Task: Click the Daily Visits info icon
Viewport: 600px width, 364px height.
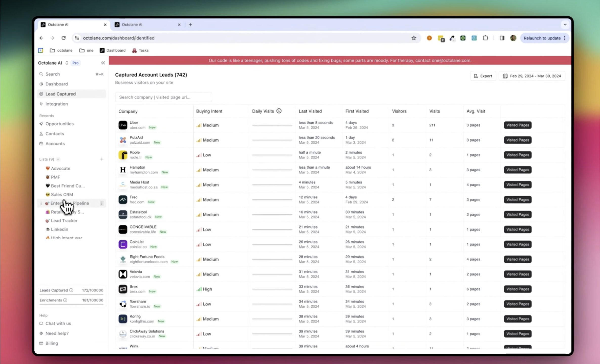Action: coord(279,111)
